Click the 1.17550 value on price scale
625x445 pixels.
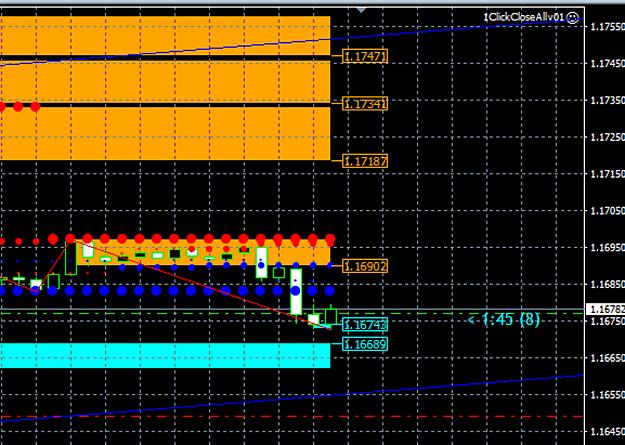coord(607,27)
